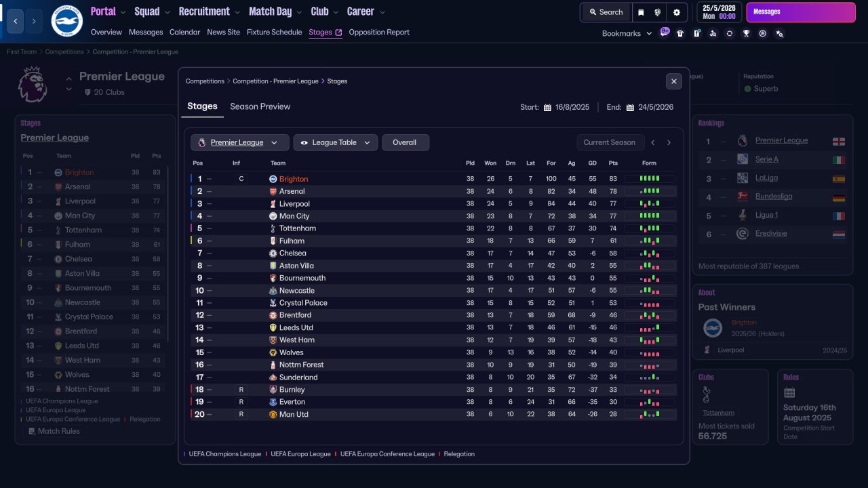Click the star search bookmark icon
The width and height of the screenshot is (868, 488).
click(779, 33)
